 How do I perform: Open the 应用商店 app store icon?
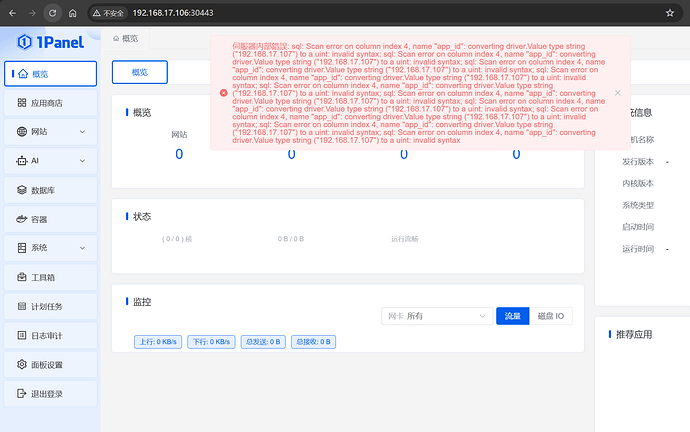[22, 103]
